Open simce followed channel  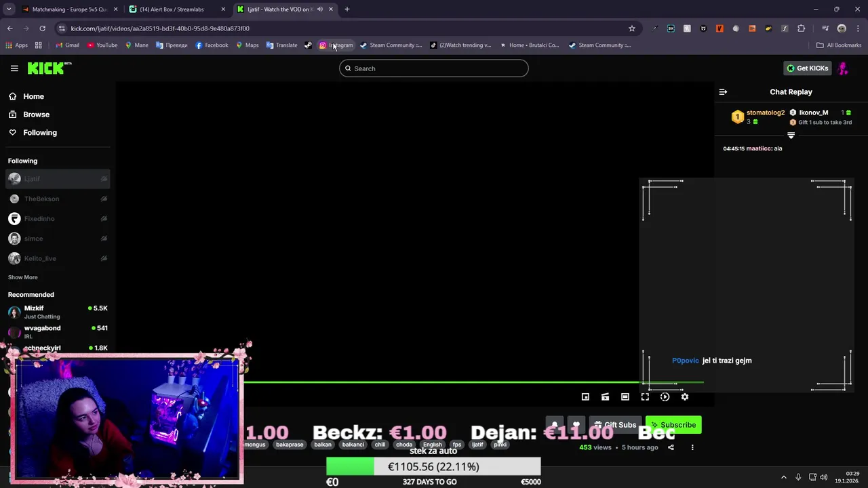[x=58, y=239]
